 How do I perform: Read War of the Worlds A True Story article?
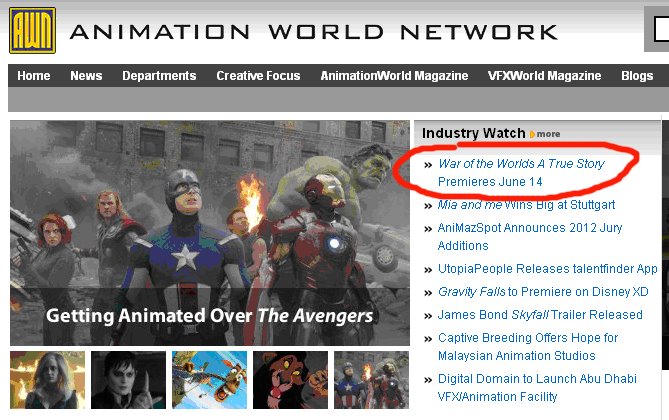click(x=521, y=172)
